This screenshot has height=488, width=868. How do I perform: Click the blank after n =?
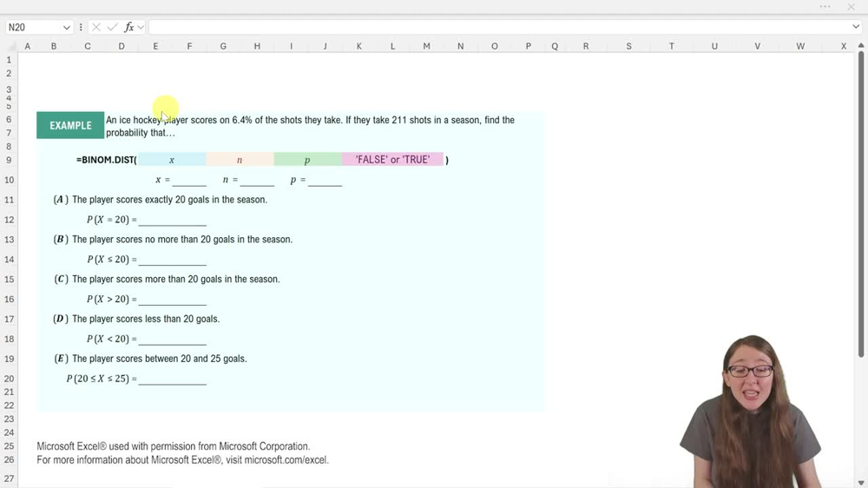(x=257, y=181)
